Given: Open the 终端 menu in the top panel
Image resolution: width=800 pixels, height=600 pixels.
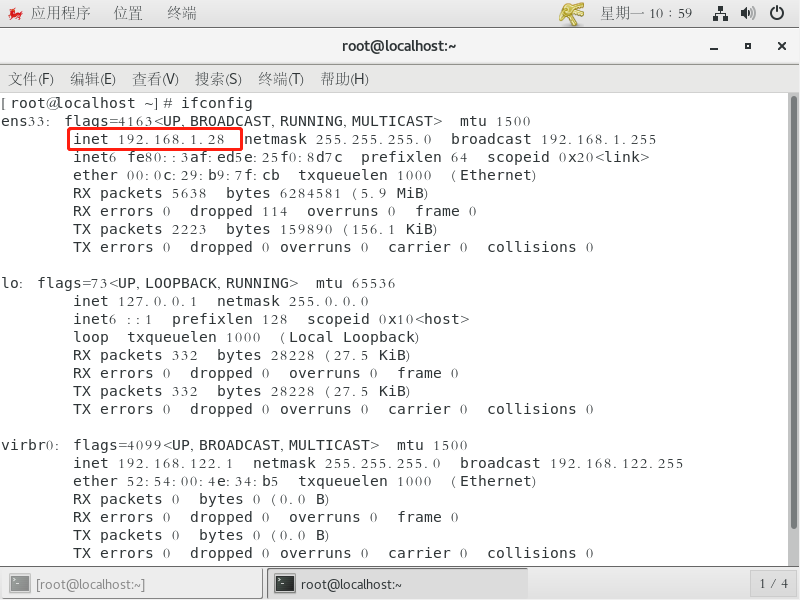Looking at the screenshot, I should point(182,13).
